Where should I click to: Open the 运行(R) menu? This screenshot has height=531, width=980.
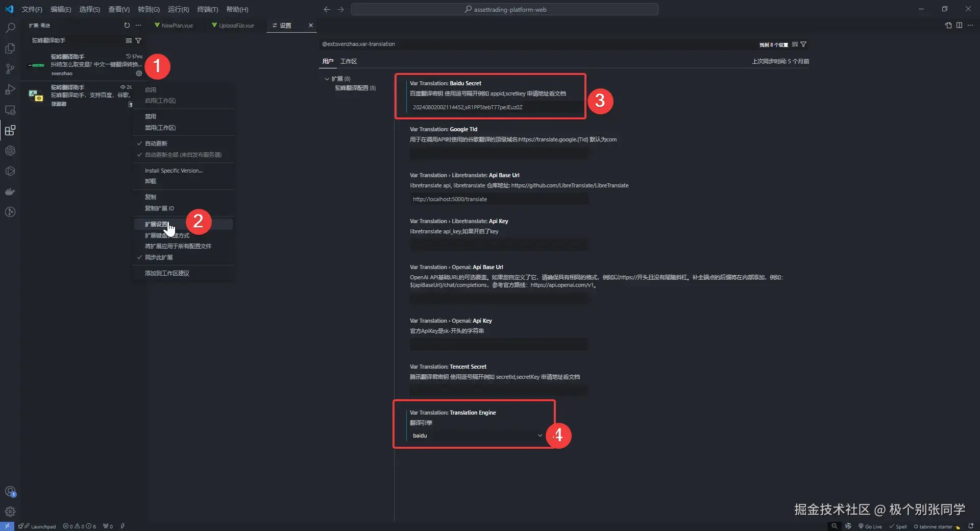(x=178, y=9)
